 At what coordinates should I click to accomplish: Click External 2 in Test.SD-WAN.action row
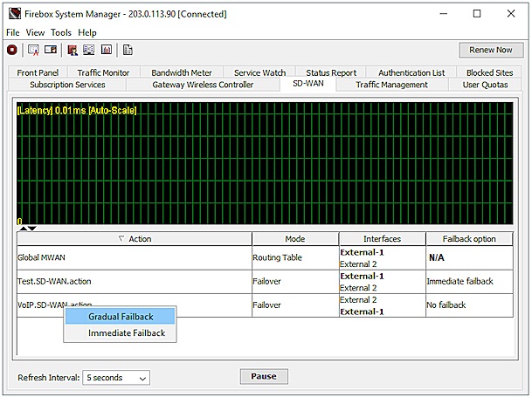(x=358, y=288)
